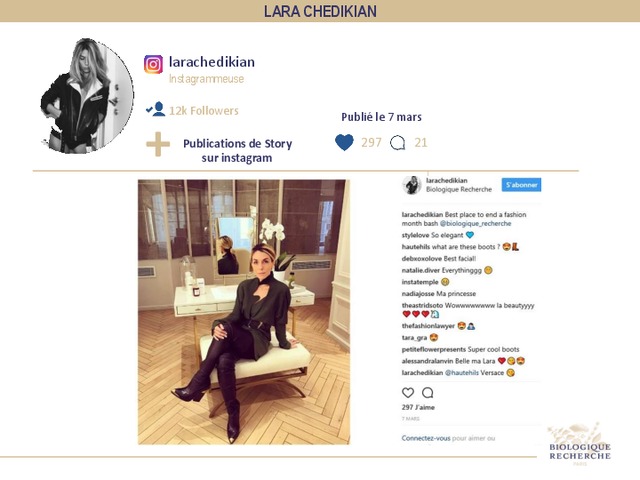Open the main post photo
Viewport: 640px width, 480px height.
[x=244, y=312]
